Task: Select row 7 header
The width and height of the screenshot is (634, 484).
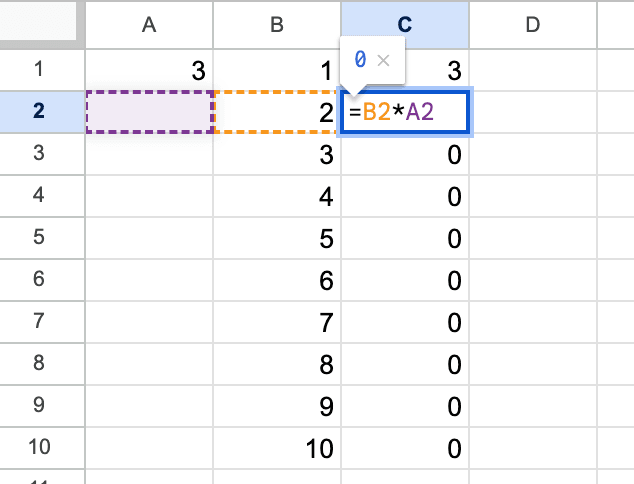Action: [40, 322]
